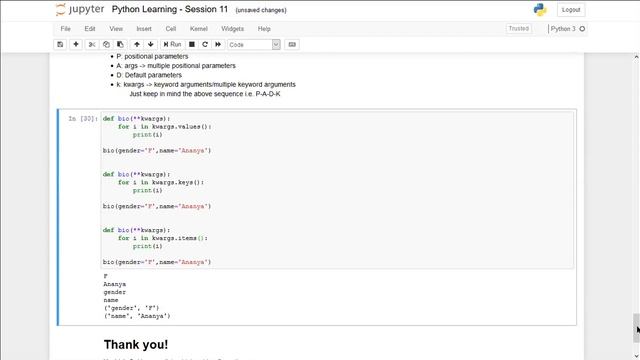
Task: Click the kernel idle indicator circle
Action: point(582,29)
